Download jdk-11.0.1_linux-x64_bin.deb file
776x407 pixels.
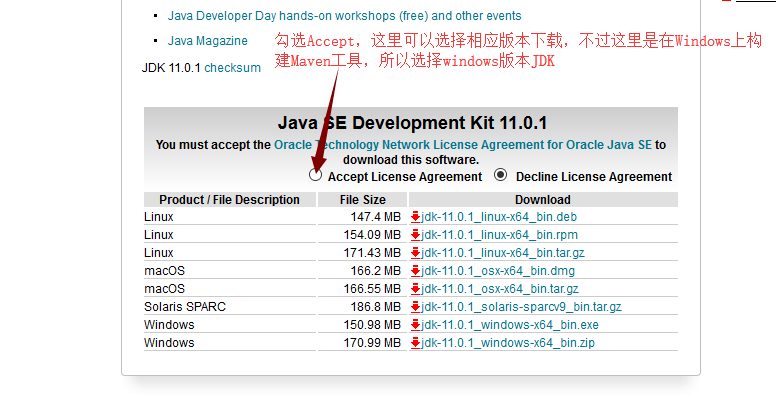499,217
